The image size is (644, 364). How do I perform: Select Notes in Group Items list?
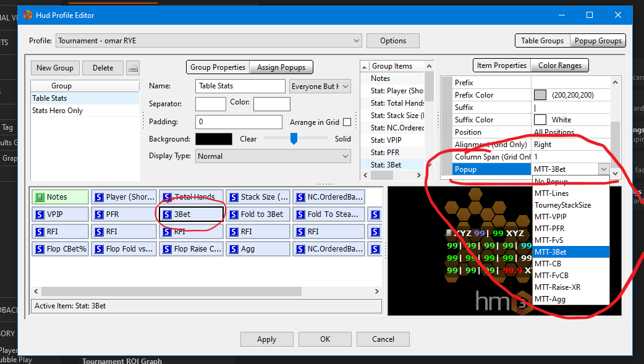click(392, 78)
